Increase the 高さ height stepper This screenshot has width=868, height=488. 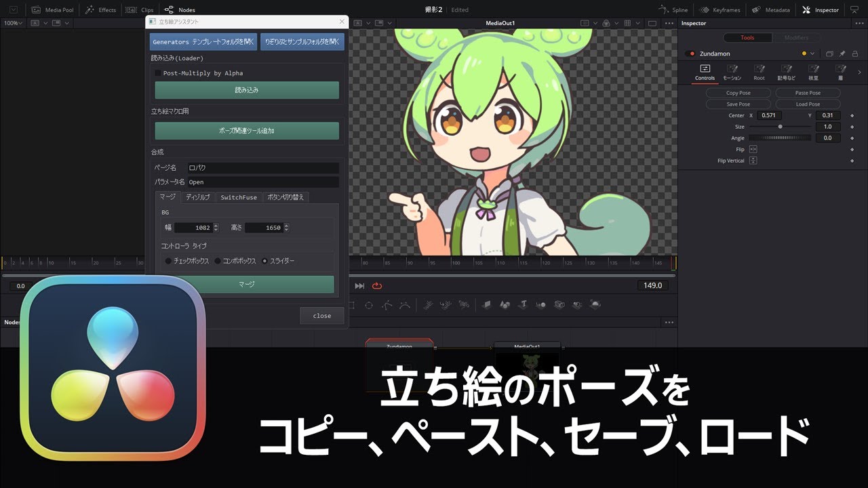[286, 226]
